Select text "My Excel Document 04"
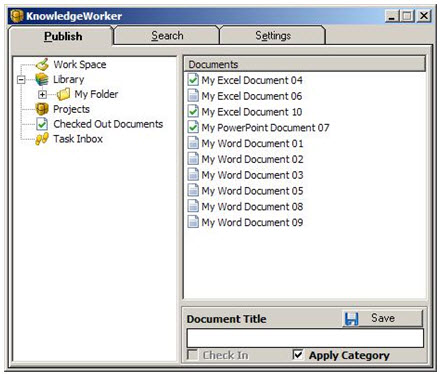The width and height of the screenshot is (440, 374). (252, 80)
